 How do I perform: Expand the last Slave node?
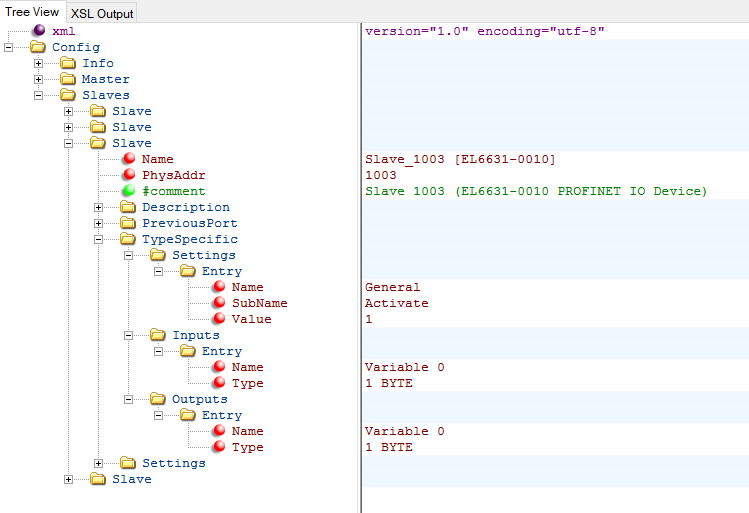(x=69, y=479)
